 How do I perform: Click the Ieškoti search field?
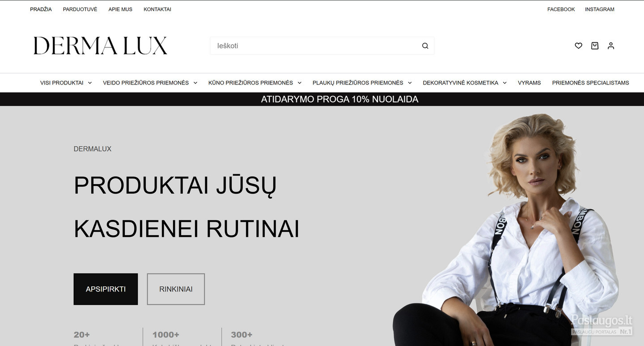[x=322, y=46]
